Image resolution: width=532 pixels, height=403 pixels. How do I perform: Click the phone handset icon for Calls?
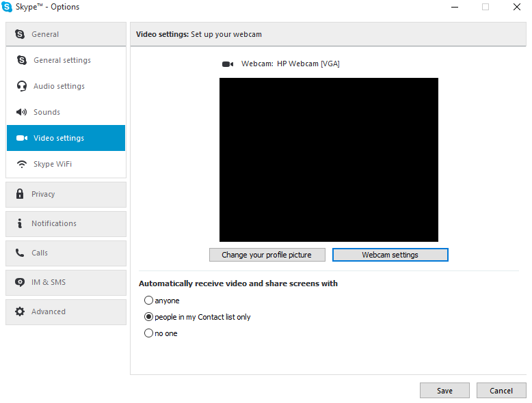coord(20,253)
